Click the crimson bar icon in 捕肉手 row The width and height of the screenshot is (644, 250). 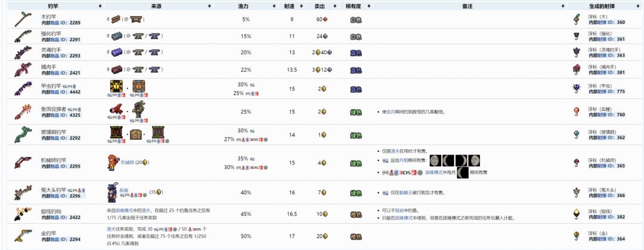pyautogui.click(x=117, y=69)
